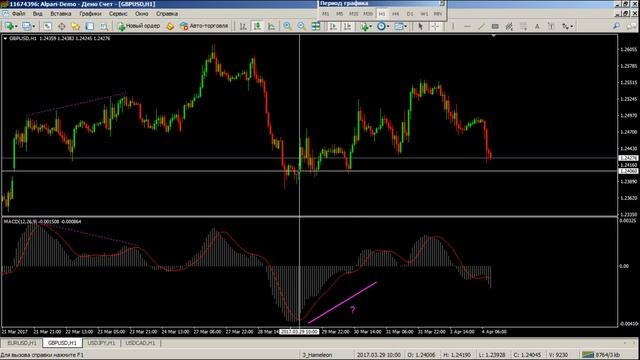Select the H1 timeframe button
This screenshot has width=640, height=360.
click(382, 14)
